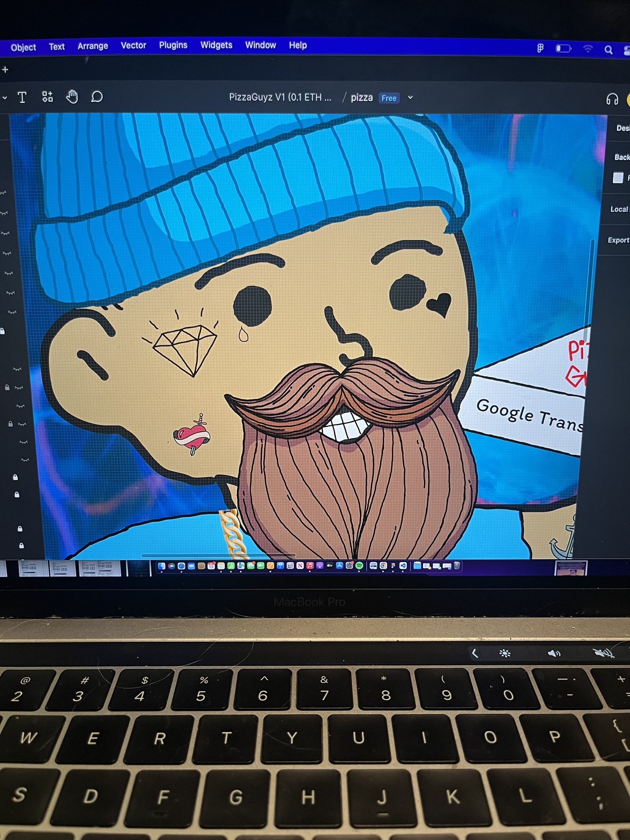Image resolution: width=630 pixels, height=840 pixels.
Task: Select the heart-and-dagger tattoo on the canvas
Action: 192,435
